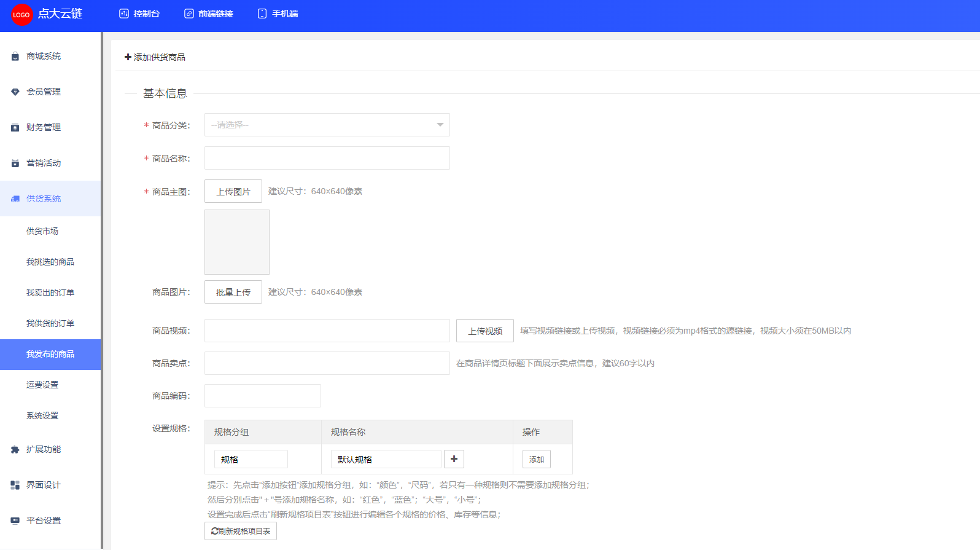Go to 供货市场 submenu
This screenshot has height=550, width=980.
coord(50,232)
